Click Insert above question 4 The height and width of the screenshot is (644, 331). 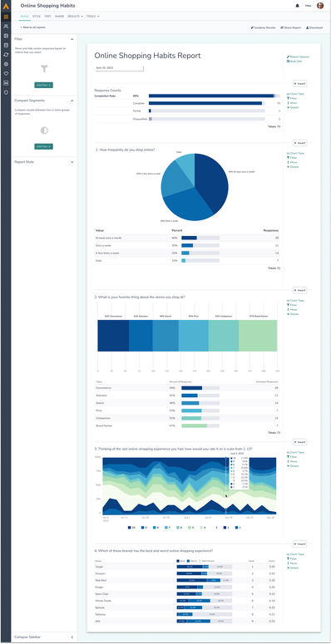tap(299, 543)
